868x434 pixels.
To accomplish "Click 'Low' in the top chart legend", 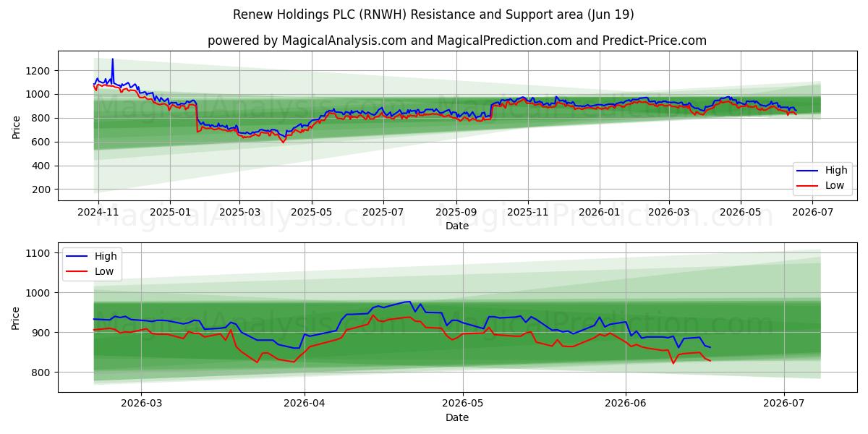I will point(834,186).
